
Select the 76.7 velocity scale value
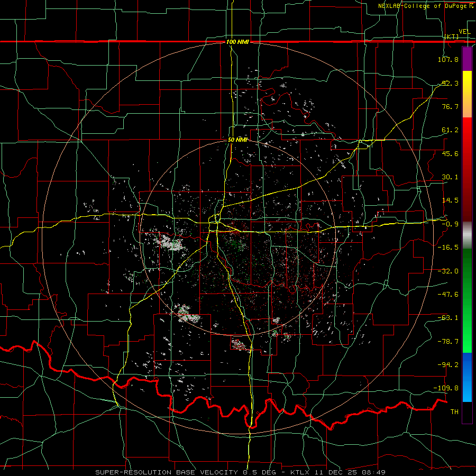450,106
